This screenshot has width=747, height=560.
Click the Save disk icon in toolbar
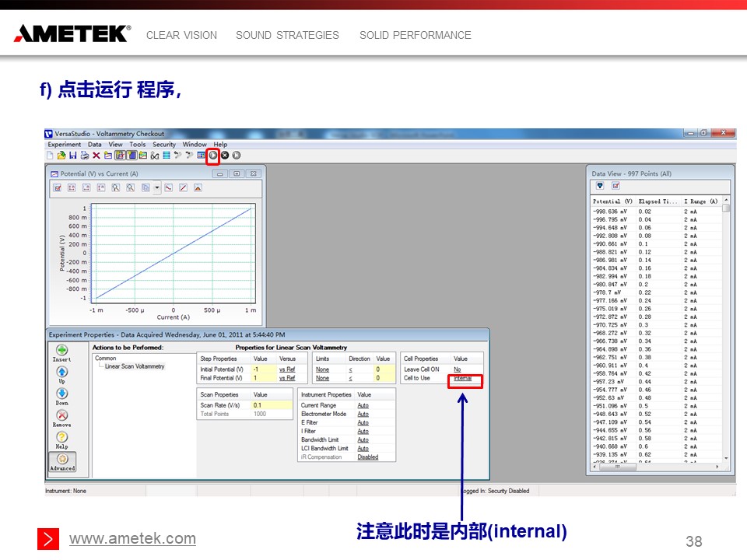tap(72, 156)
